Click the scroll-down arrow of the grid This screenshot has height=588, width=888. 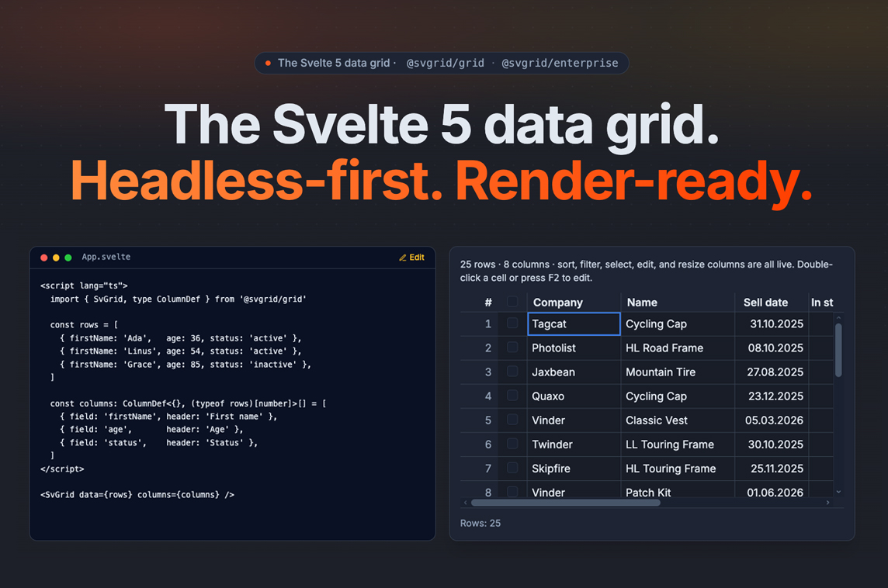(839, 492)
